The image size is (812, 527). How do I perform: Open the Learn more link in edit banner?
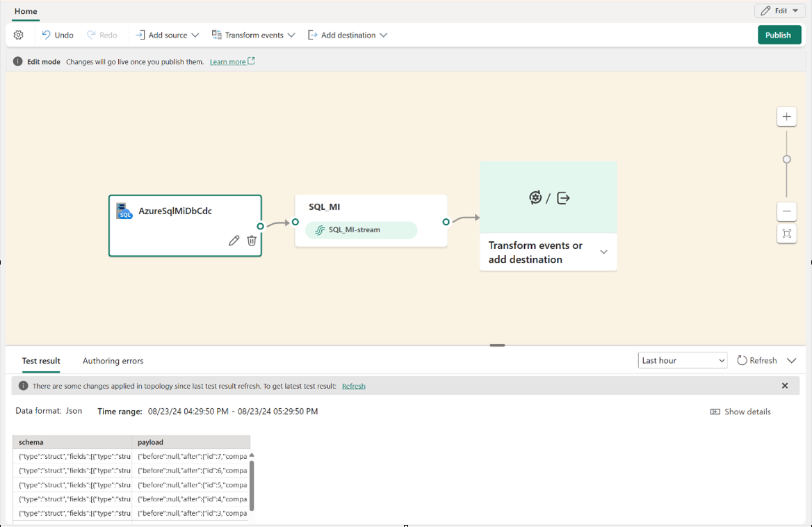pos(228,61)
